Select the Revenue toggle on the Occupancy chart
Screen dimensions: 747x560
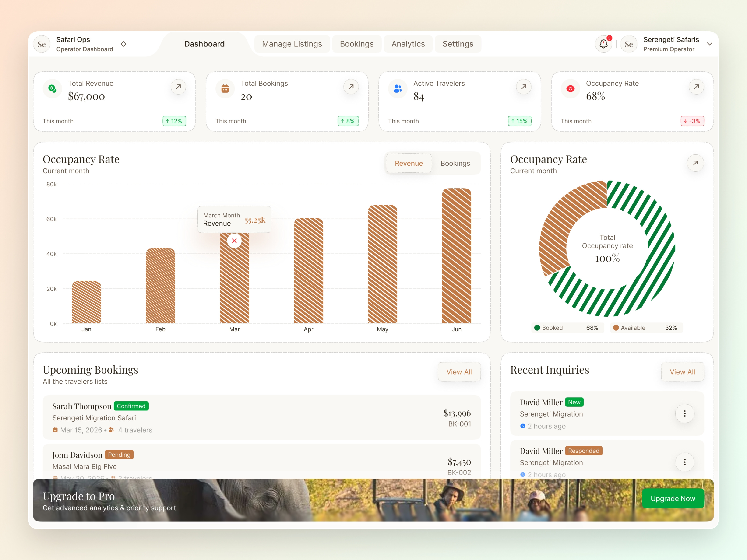click(x=409, y=163)
